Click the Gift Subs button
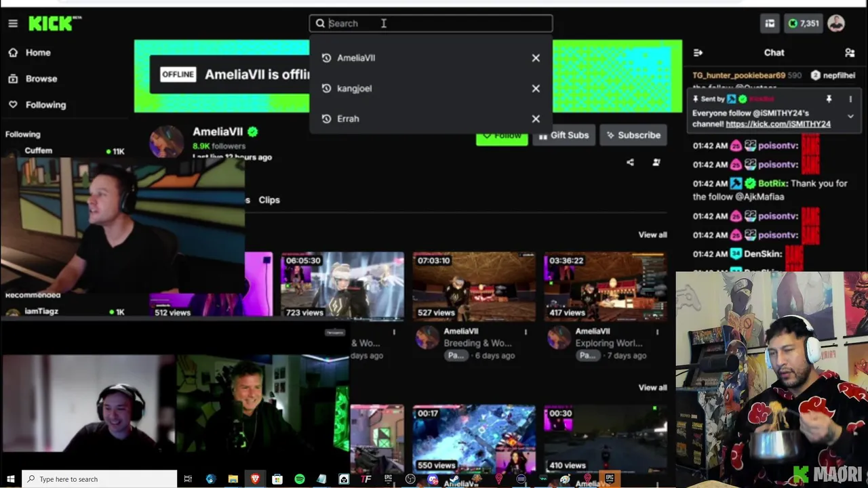Screen dimensions: 868x488 564,136
